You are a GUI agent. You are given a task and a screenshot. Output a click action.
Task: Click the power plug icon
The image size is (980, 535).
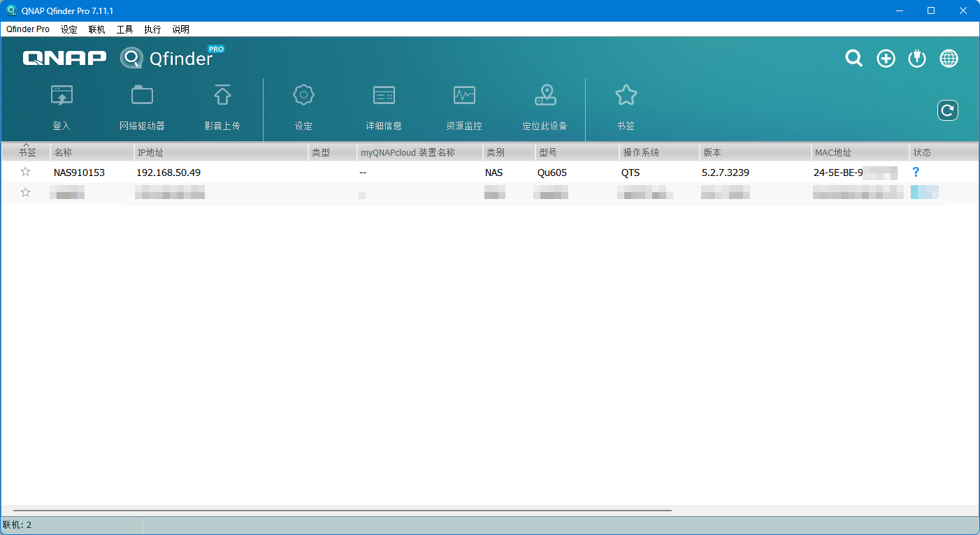[x=917, y=59]
